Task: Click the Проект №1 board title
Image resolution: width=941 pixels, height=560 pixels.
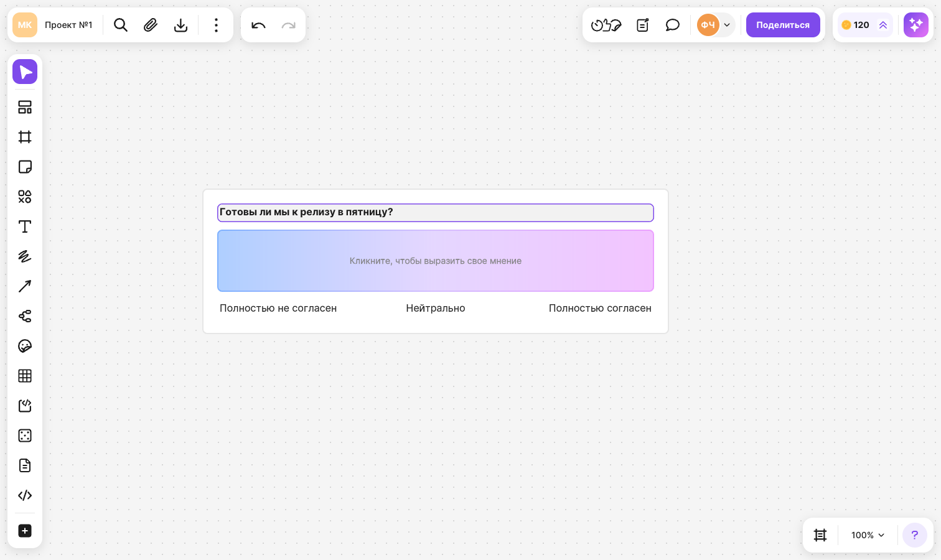Action: (x=68, y=25)
